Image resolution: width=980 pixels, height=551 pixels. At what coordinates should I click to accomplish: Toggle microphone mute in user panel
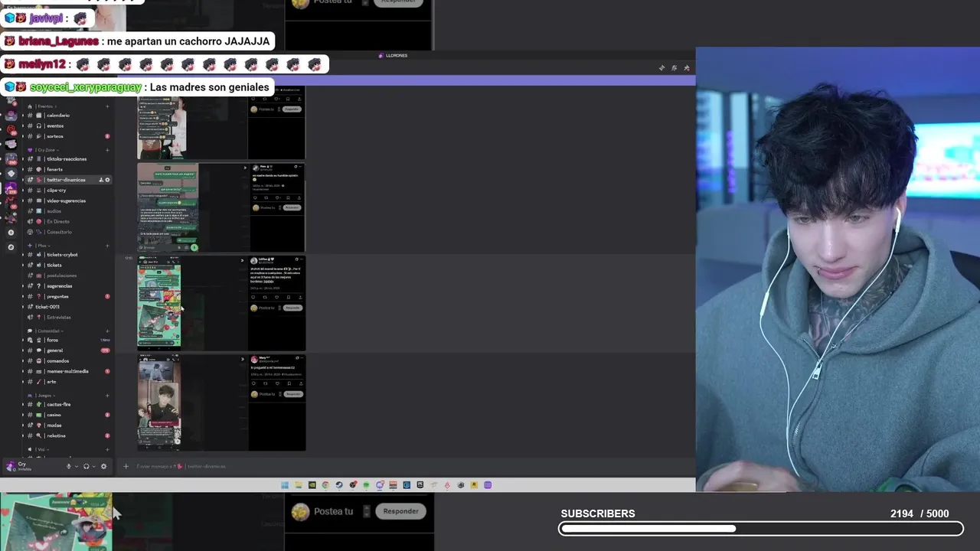coord(69,466)
